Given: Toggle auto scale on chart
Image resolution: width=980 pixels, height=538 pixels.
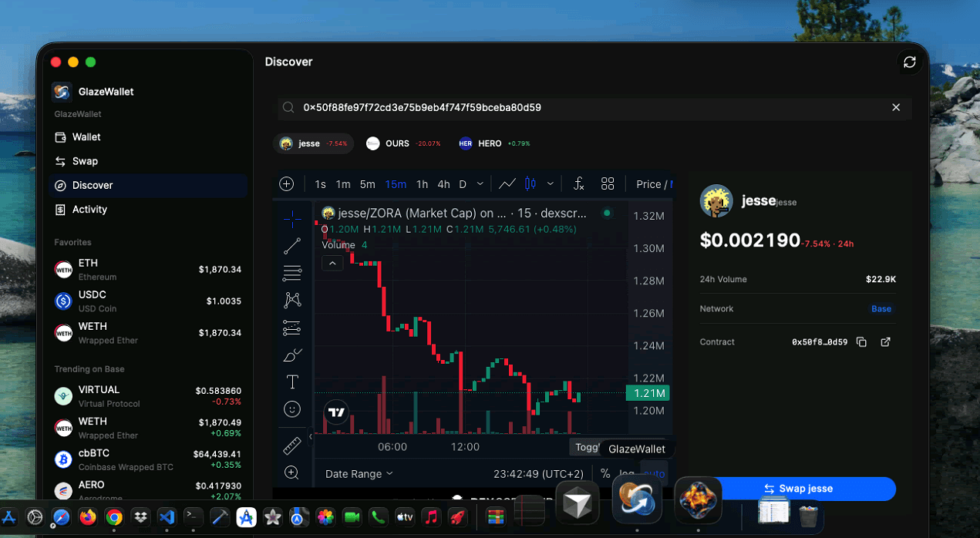Looking at the screenshot, I should click(x=654, y=474).
